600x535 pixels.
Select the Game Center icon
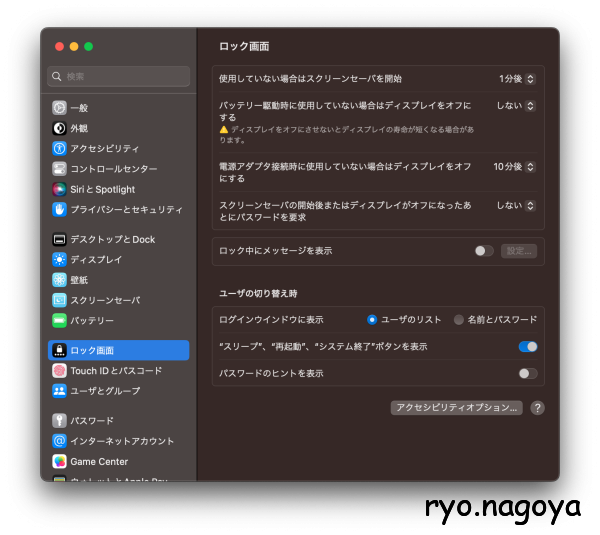pos(60,461)
